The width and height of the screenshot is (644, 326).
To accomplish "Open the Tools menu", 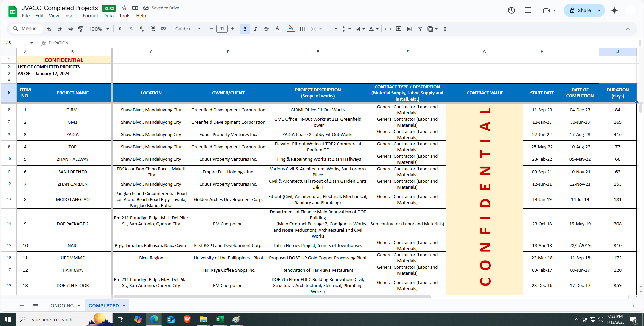I will coord(125,16).
